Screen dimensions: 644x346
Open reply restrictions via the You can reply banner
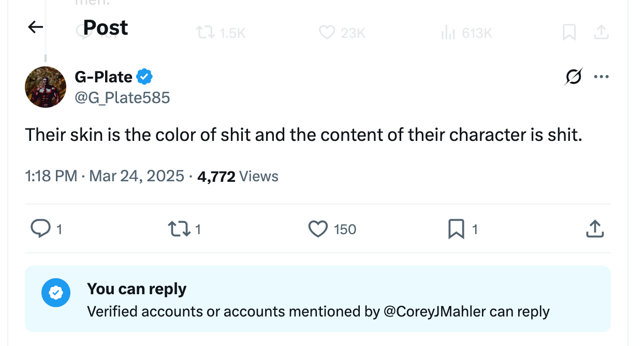click(x=137, y=289)
